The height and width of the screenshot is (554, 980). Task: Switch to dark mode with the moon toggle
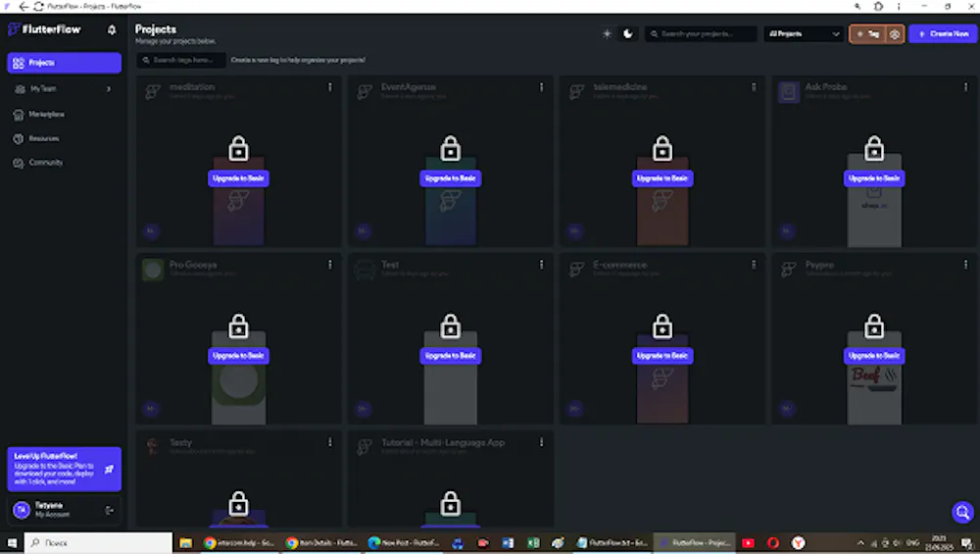pos(628,33)
